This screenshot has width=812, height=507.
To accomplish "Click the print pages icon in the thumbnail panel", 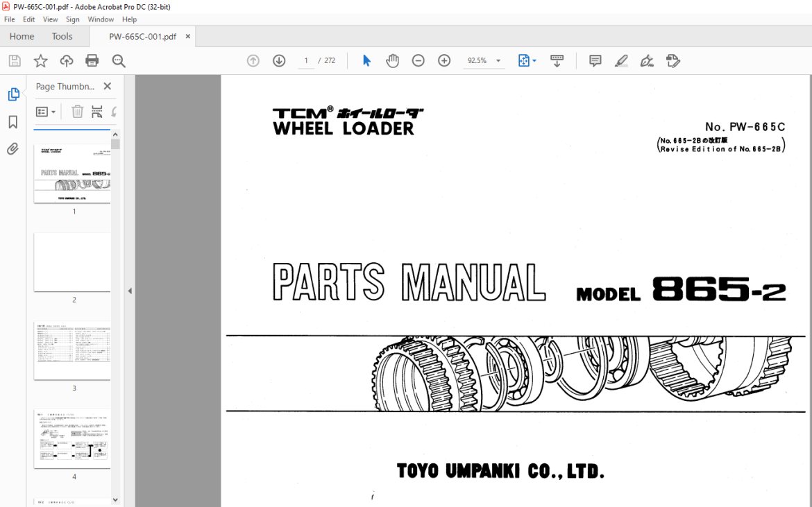I will pos(97,111).
